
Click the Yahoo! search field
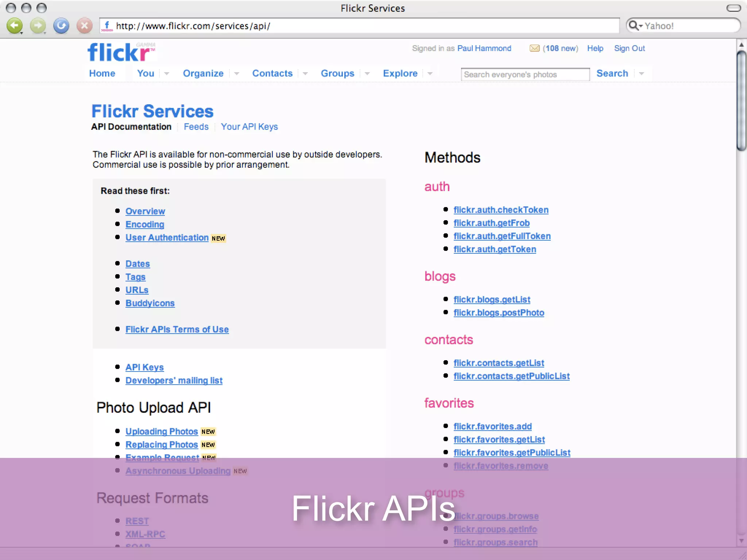[683, 26]
